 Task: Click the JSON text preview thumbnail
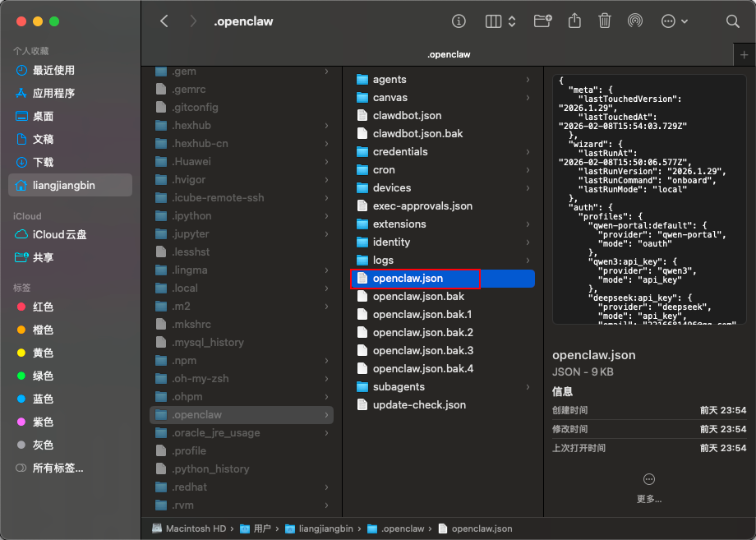649,200
